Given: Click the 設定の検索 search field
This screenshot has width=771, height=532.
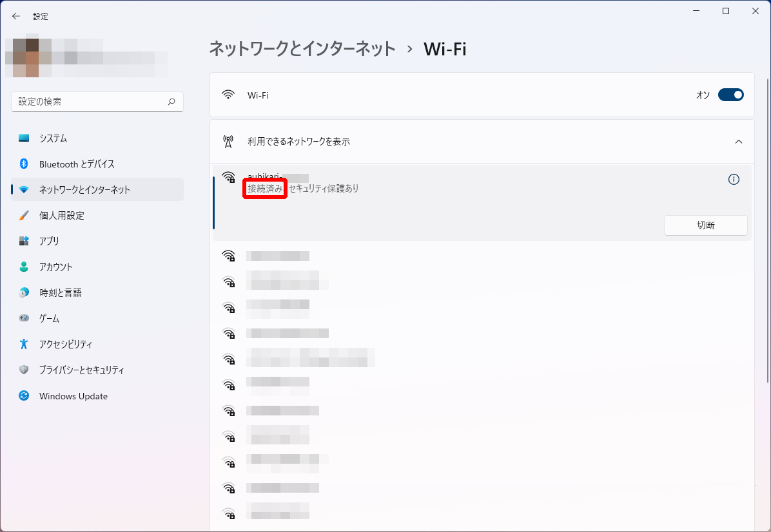Looking at the screenshot, I should [90, 102].
